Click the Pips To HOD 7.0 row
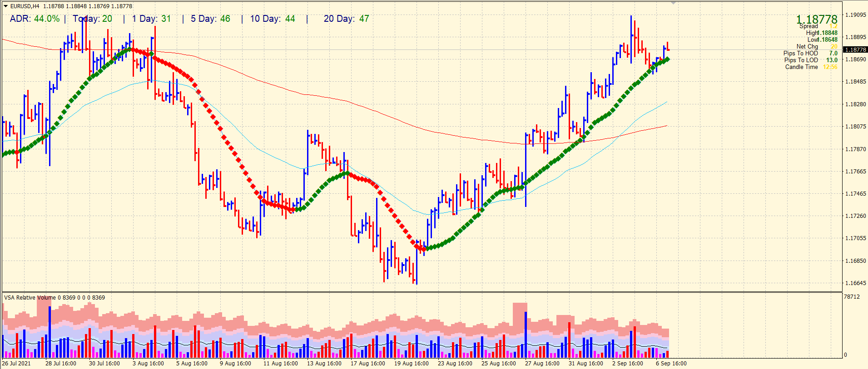This screenshot has height=369, width=868. 810,53
